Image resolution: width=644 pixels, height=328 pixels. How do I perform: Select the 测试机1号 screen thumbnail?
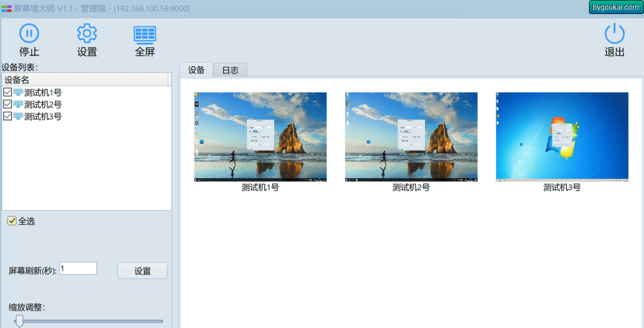[260, 136]
